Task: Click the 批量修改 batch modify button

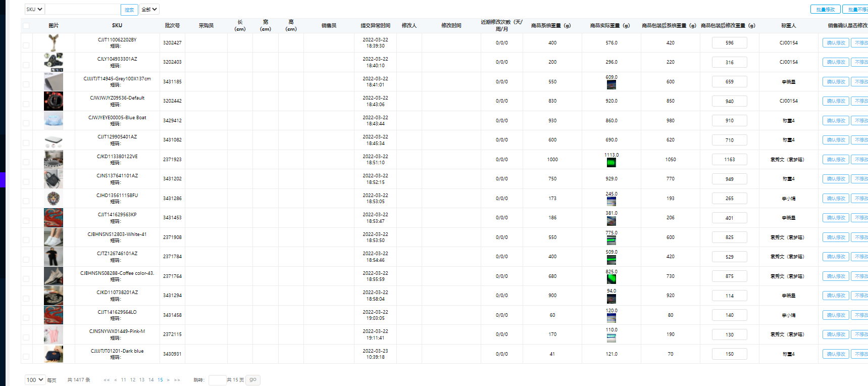Action: coord(825,10)
